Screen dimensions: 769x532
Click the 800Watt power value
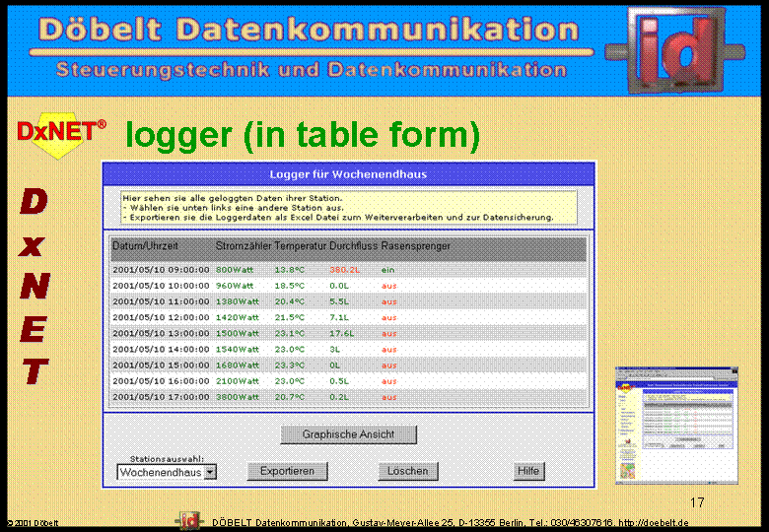pos(235,270)
